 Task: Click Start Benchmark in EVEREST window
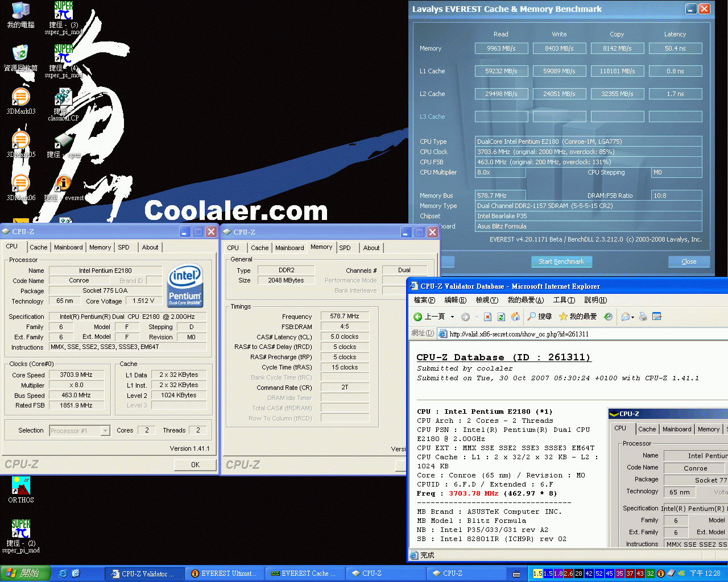[561, 261]
